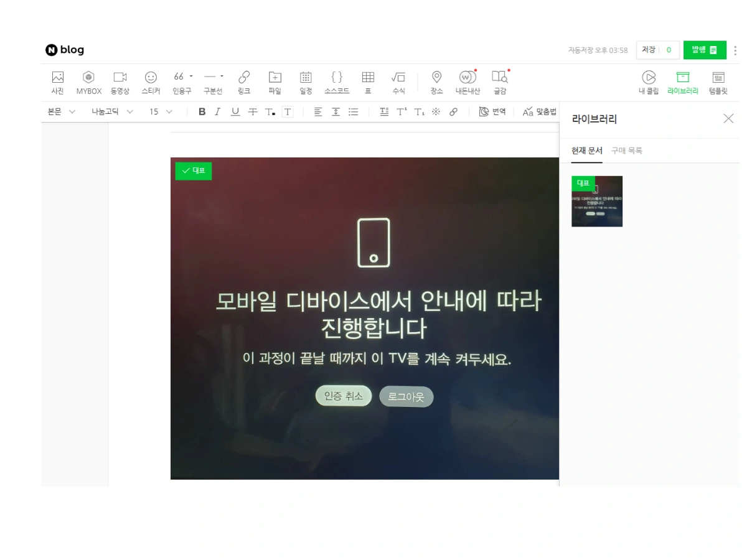Toggle strikethrough formatting
This screenshot has width=747, height=560.
tap(251, 111)
